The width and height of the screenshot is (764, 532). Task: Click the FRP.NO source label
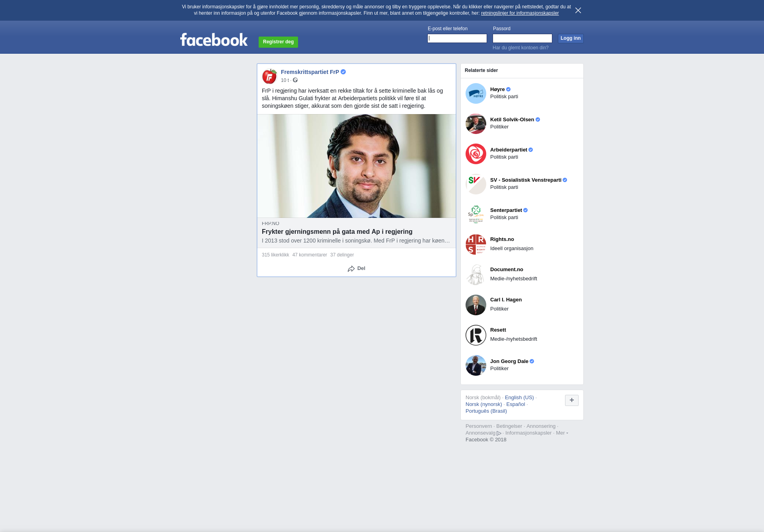tap(271, 223)
